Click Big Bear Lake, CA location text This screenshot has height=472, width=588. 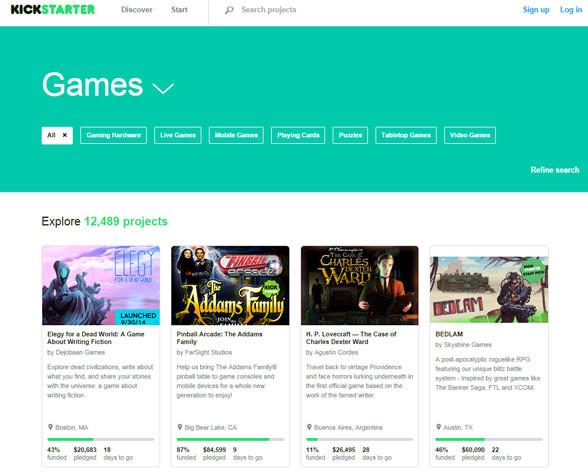coord(211,427)
